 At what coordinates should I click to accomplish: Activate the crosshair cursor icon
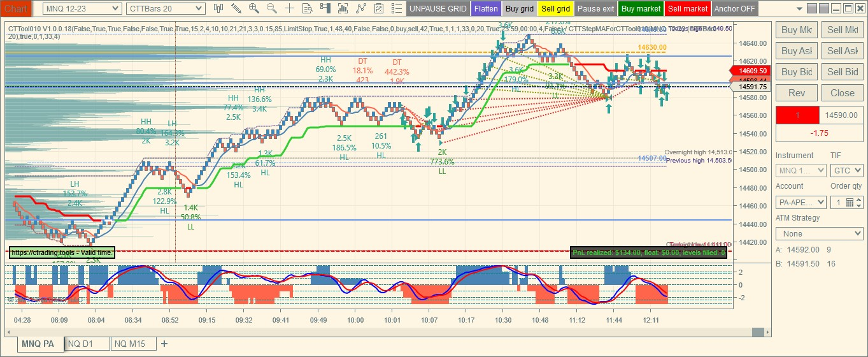[x=290, y=8]
